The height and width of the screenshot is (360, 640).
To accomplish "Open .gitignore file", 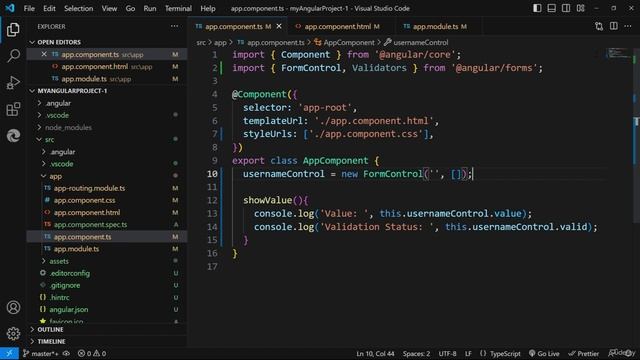I will [65, 285].
